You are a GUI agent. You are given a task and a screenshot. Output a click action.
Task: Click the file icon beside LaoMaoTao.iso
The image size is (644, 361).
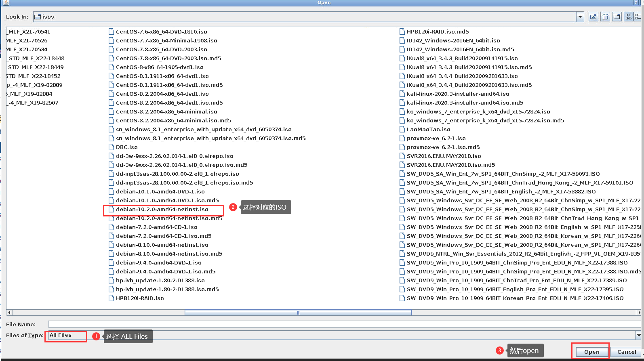coord(402,130)
